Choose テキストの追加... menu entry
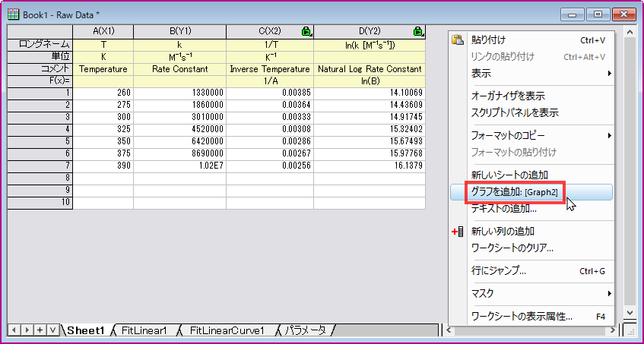Screen dimensions: 644x344 pos(531,209)
